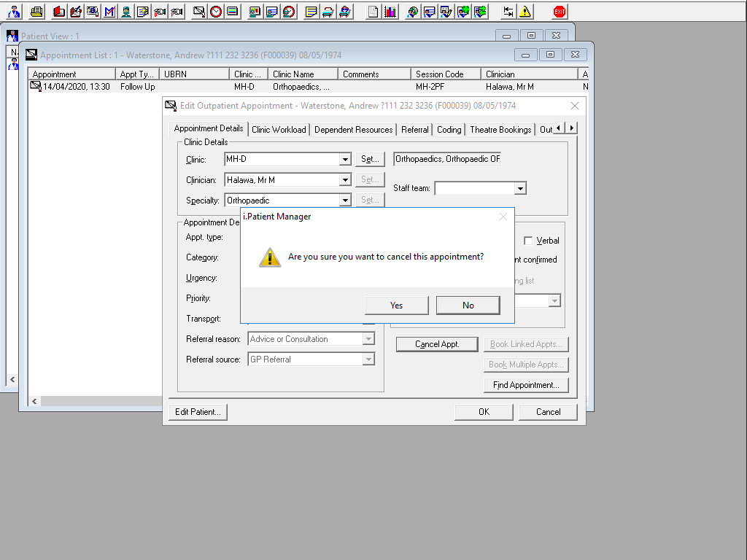Click the red EXIT stop sign icon
This screenshot has height=560, width=747.
[560, 12]
